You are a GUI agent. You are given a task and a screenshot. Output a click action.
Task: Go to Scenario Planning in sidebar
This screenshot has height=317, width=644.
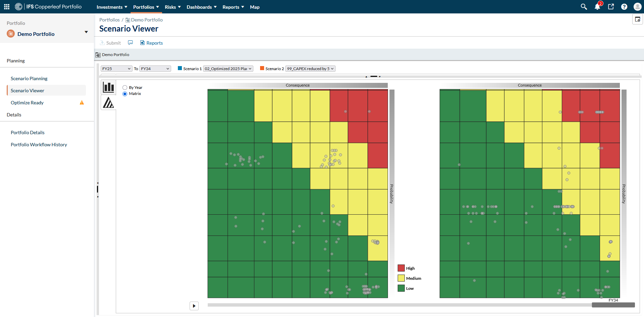29,78
